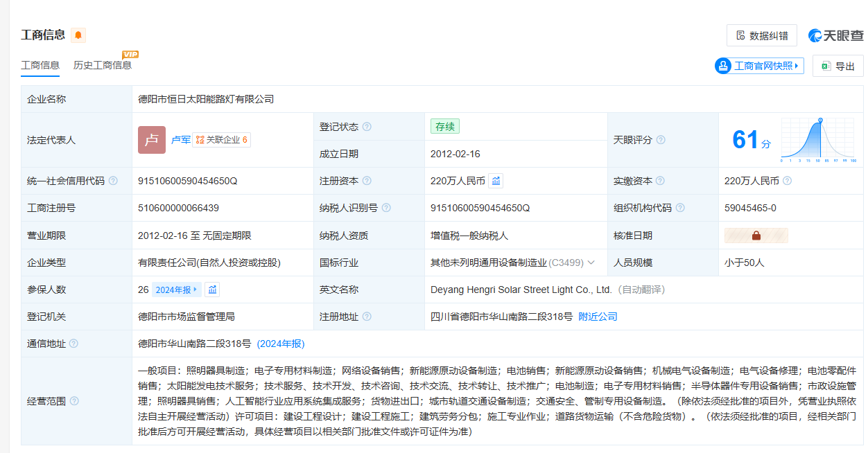Click help icon next to 登记状态
The width and height of the screenshot is (868, 453).
pos(367,127)
